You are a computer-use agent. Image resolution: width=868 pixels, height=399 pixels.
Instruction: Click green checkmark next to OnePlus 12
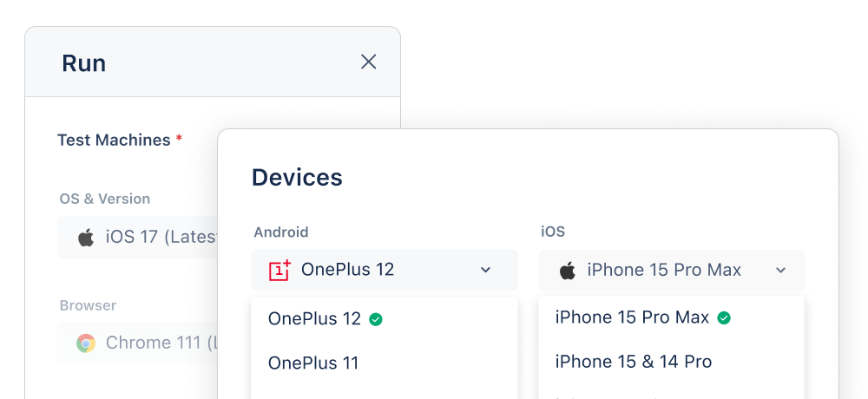click(376, 319)
